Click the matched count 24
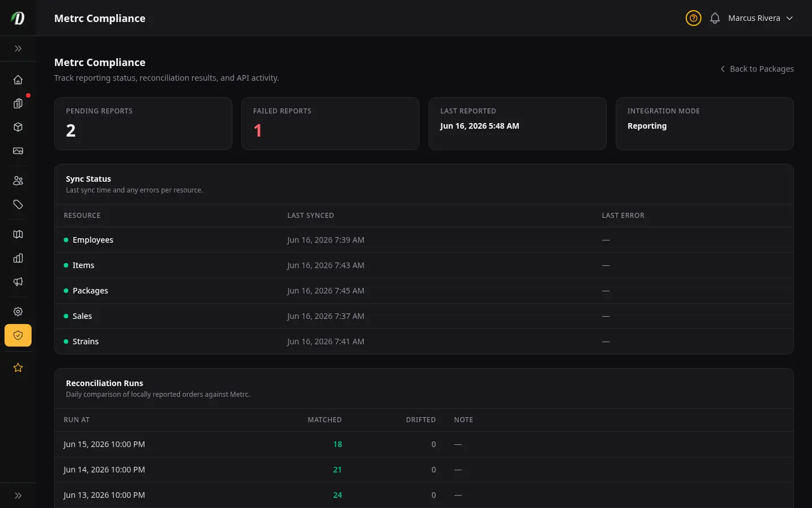 (338, 495)
